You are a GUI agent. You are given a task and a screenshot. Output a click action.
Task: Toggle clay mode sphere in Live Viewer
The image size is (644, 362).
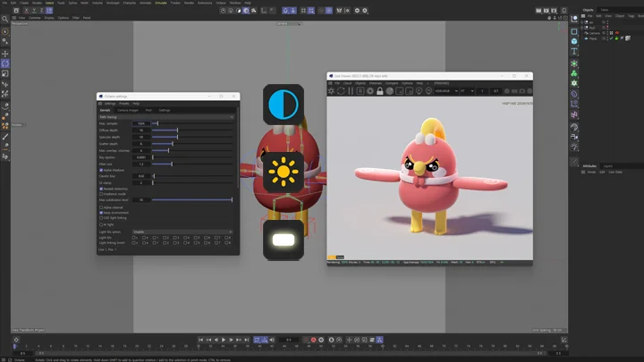coord(390,91)
